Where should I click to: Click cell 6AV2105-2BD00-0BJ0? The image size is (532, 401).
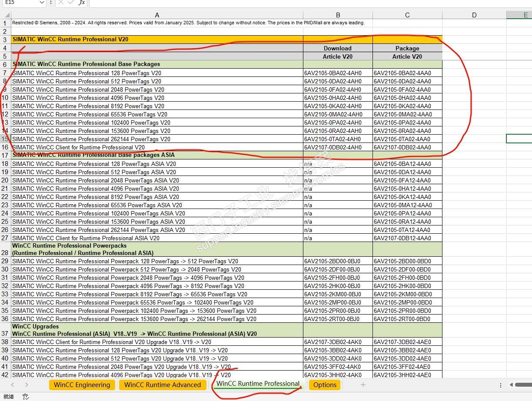click(x=338, y=261)
